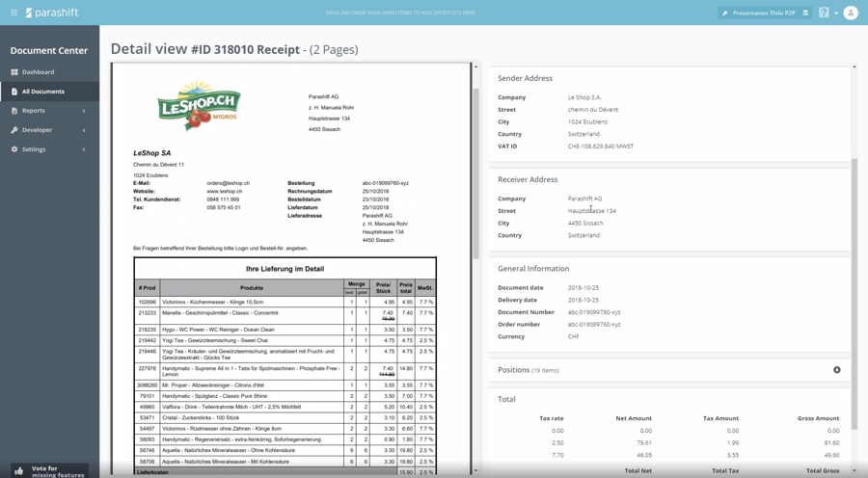Click the Sender Address section heading
The height and width of the screenshot is (478, 868).
coord(525,78)
